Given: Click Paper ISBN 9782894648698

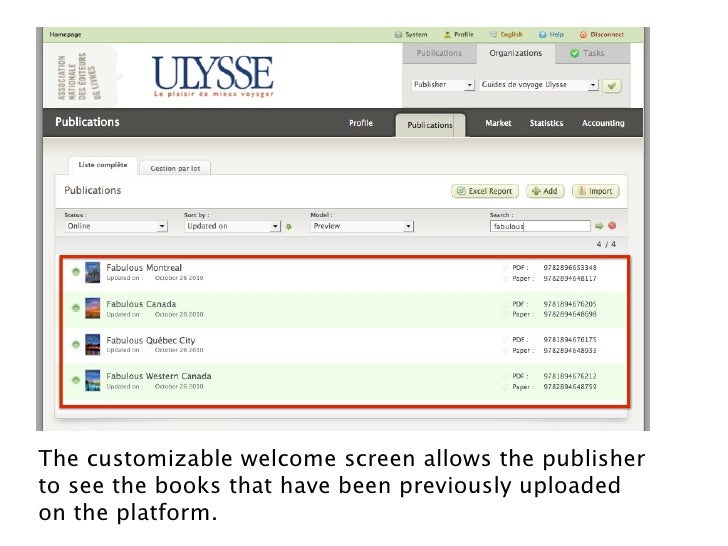Looking at the screenshot, I should [570, 314].
